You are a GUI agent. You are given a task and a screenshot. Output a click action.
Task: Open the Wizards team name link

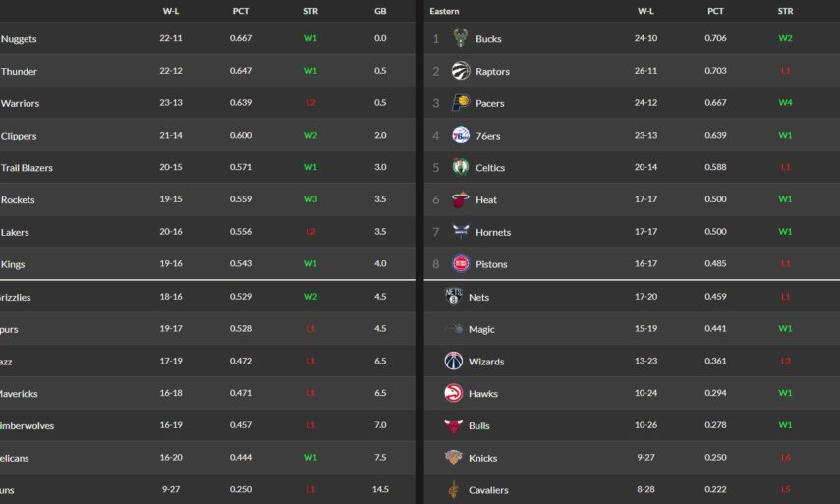486,362
